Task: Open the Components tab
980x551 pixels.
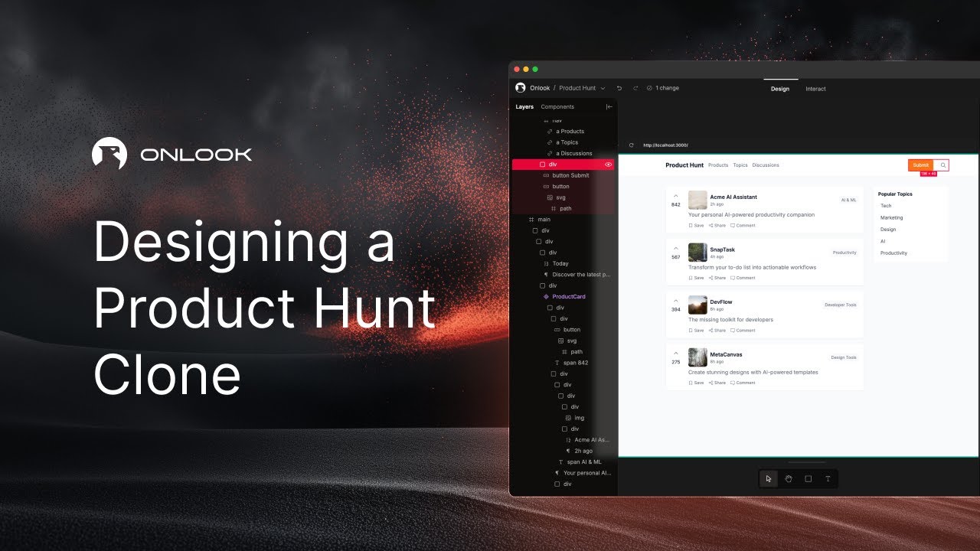Action: click(x=557, y=107)
